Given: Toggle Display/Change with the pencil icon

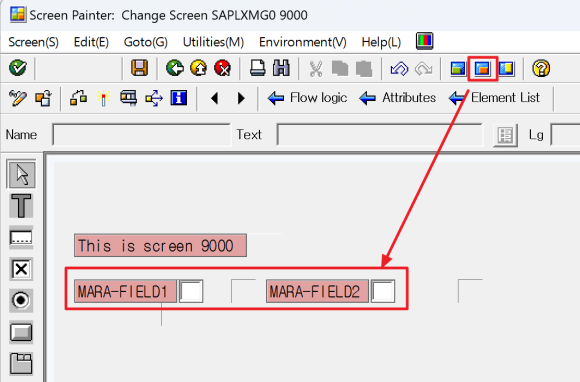Looking at the screenshot, I should 18,98.
